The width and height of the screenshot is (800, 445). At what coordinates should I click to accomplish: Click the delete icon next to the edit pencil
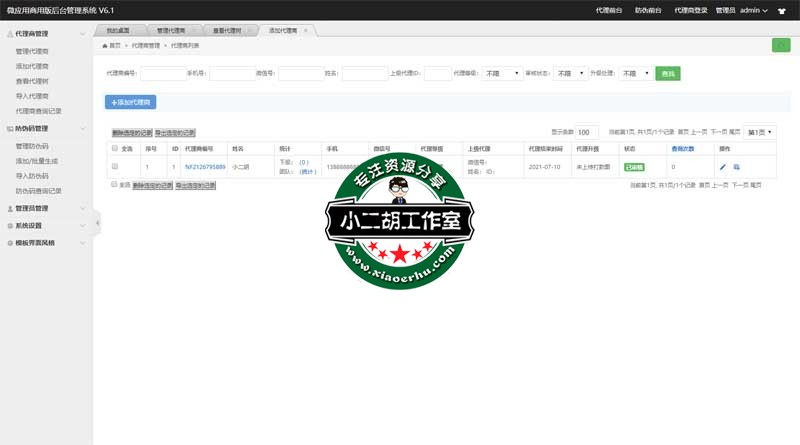(x=736, y=167)
